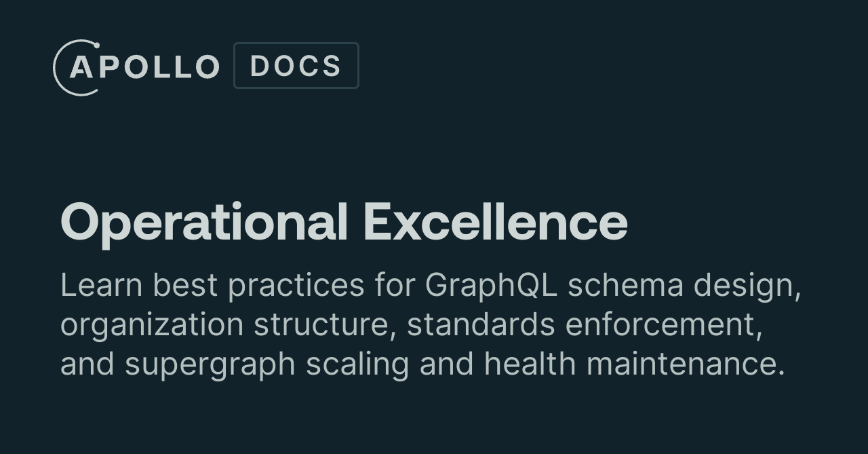
Task: Click the phrase standards enforcement
Action: tap(585, 324)
